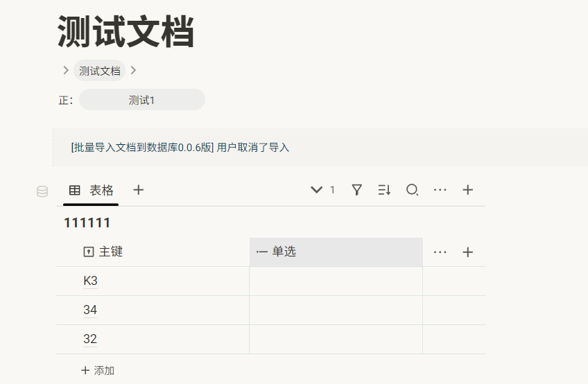Click the import cancelled notice text

tap(180, 148)
